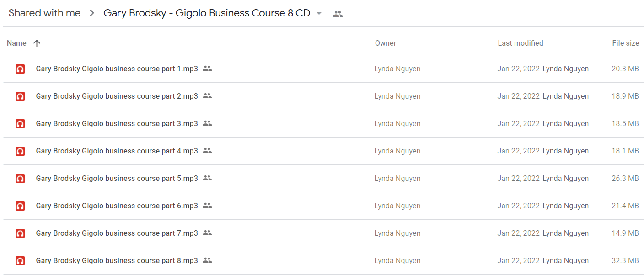Click the audio icon for part 1.mp3

click(20, 69)
